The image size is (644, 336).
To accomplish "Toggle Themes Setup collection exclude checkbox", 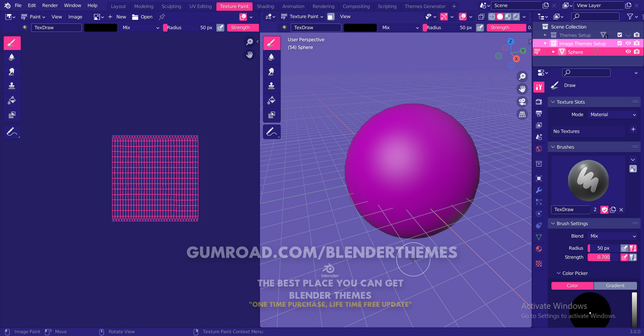I will pos(620,35).
